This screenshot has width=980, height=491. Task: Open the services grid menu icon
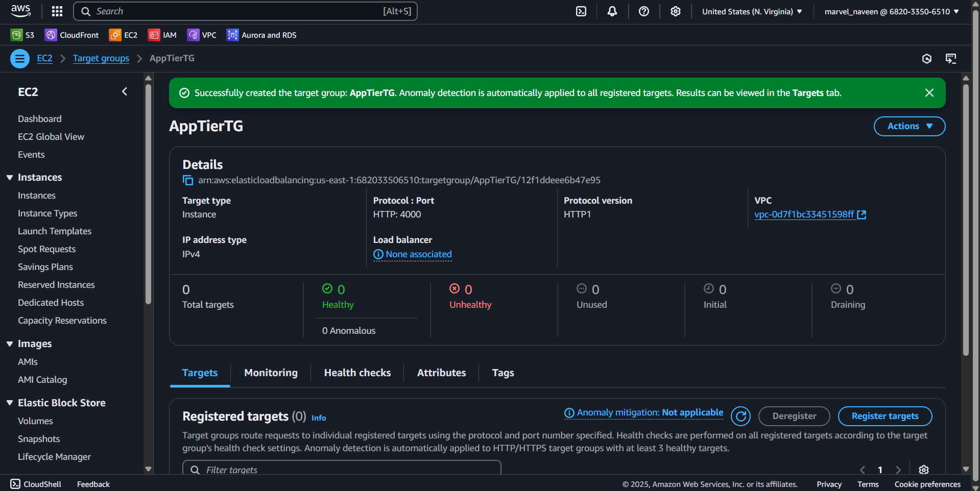(x=57, y=11)
